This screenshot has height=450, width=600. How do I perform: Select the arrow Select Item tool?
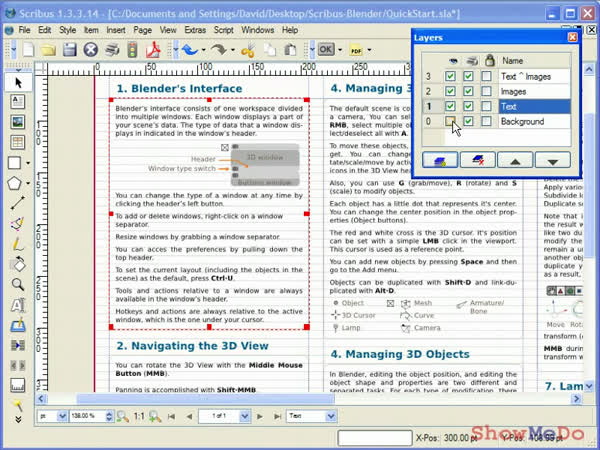[18, 82]
